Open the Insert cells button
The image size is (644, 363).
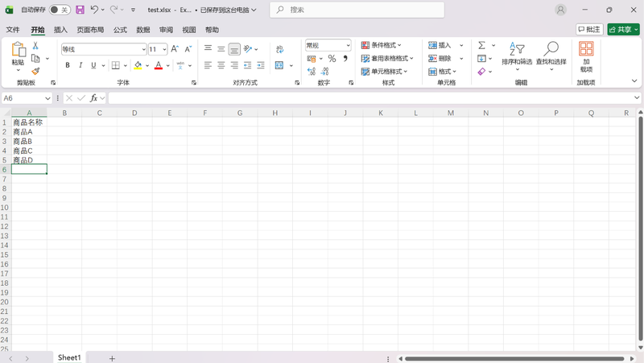pos(440,45)
